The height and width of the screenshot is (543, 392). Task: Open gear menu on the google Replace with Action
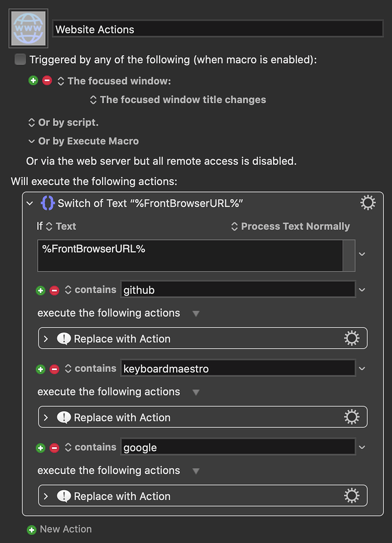click(351, 495)
